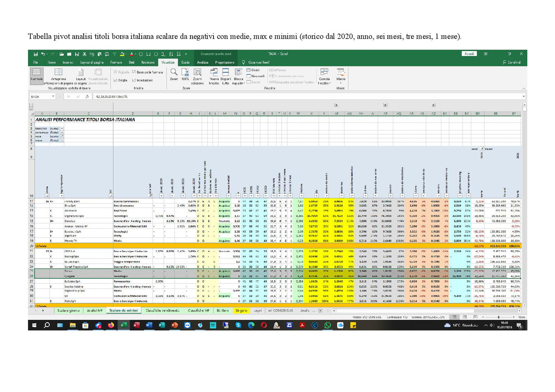Set zoom to 100%
This screenshot has width=555, height=392.
pyautogui.click(x=185, y=74)
